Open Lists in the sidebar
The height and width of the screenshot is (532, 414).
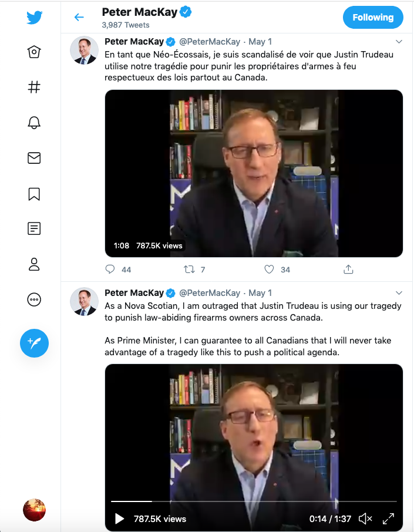pyautogui.click(x=34, y=228)
